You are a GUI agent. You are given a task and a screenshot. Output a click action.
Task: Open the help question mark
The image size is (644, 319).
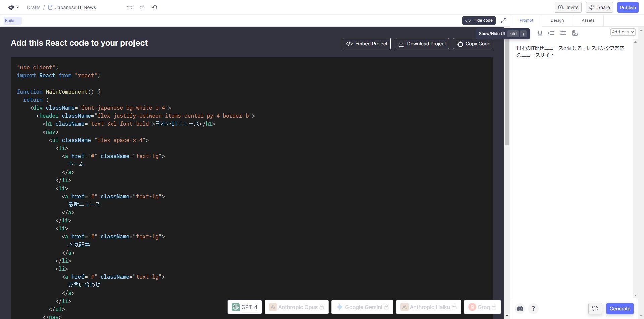(533, 309)
